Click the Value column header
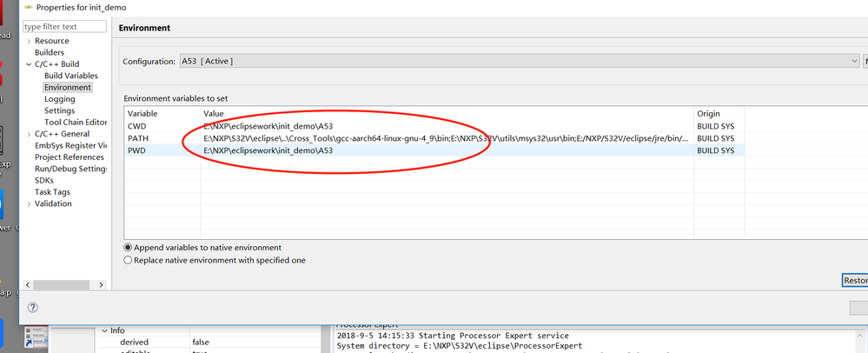Image resolution: width=868 pixels, height=353 pixels. click(447, 114)
